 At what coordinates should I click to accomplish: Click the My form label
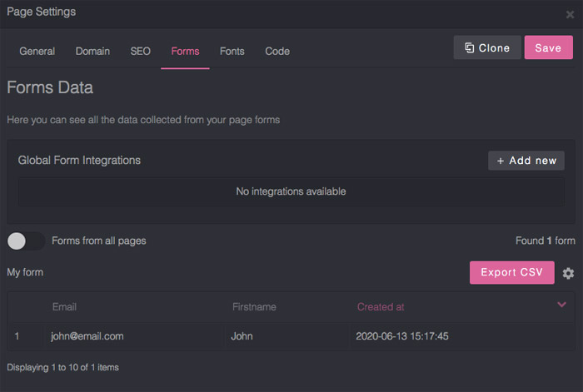click(x=25, y=272)
